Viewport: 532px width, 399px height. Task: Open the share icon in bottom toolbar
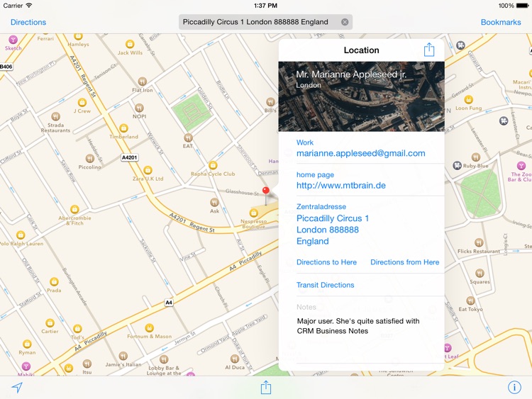point(266,387)
